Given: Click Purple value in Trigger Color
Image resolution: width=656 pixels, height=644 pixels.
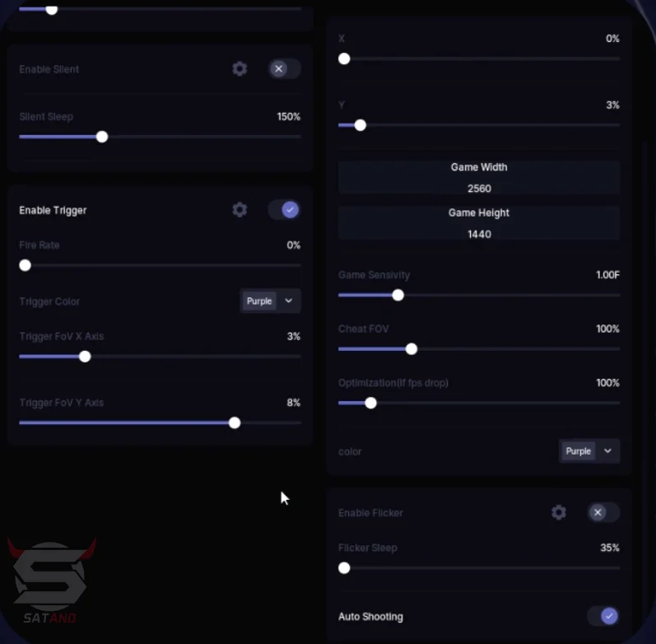Looking at the screenshot, I should [x=259, y=301].
